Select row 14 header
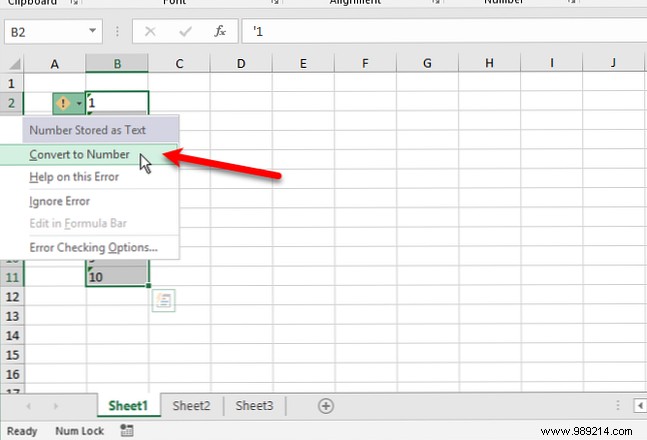This screenshot has height=440, width=647. (12, 336)
